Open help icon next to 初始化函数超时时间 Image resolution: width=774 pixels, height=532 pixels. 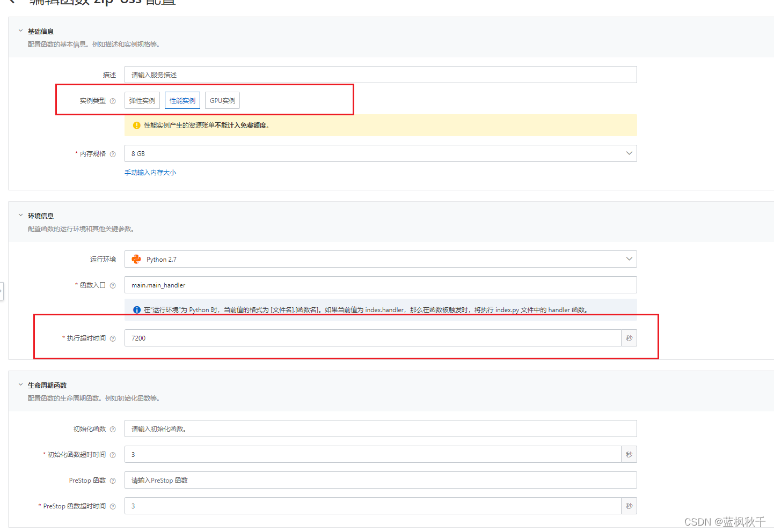pyautogui.click(x=113, y=455)
